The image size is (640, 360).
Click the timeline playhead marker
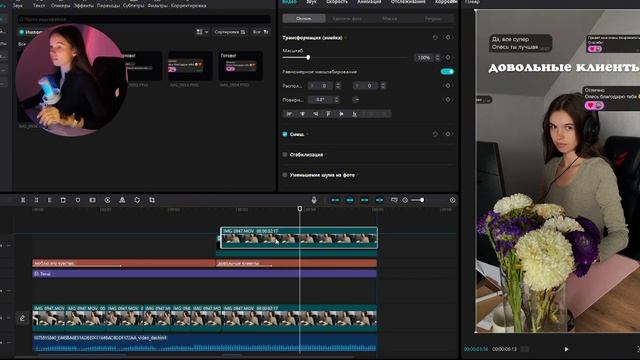click(x=300, y=209)
